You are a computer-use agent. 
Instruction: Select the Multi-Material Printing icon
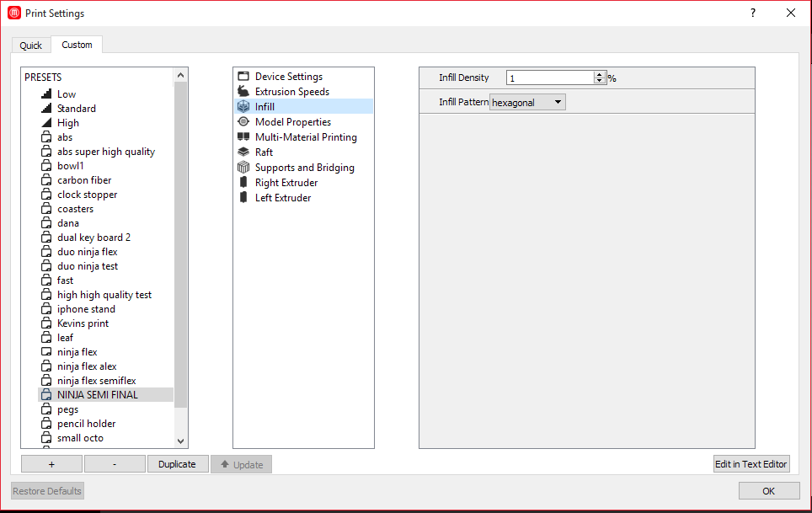pos(243,137)
